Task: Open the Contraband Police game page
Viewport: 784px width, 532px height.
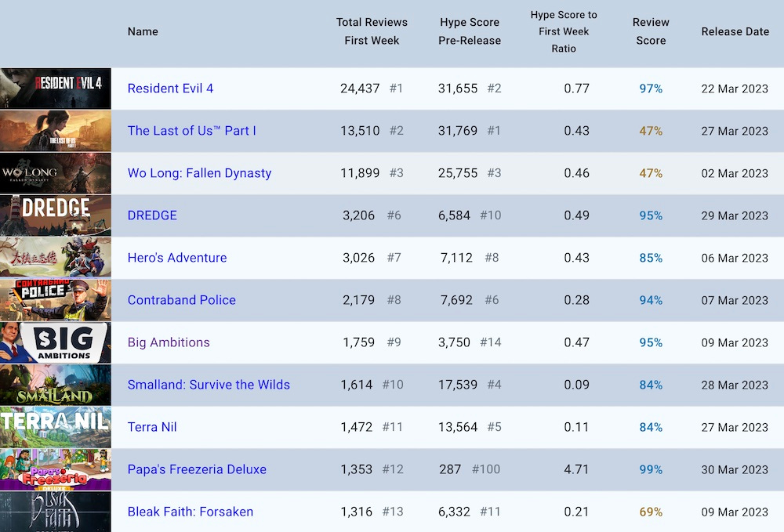Action: (183, 300)
